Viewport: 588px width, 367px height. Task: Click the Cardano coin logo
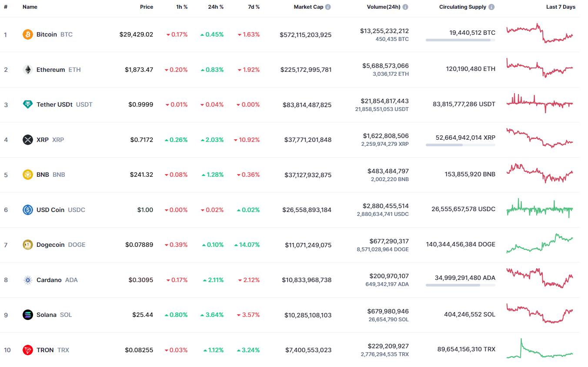coord(27,280)
